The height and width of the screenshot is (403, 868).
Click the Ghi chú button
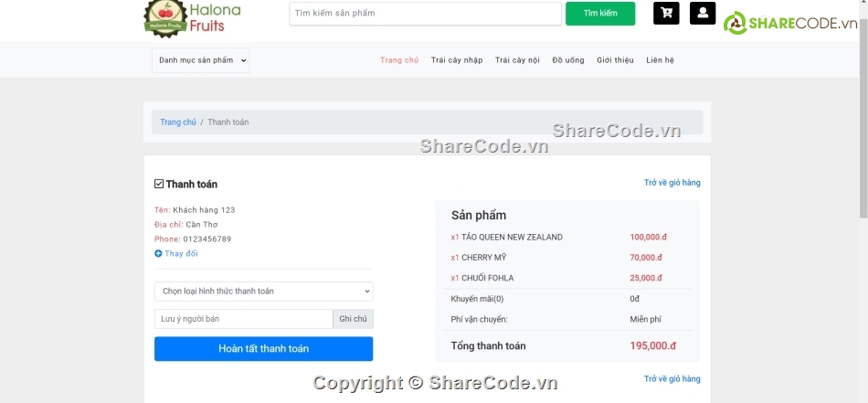pyautogui.click(x=353, y=319)
